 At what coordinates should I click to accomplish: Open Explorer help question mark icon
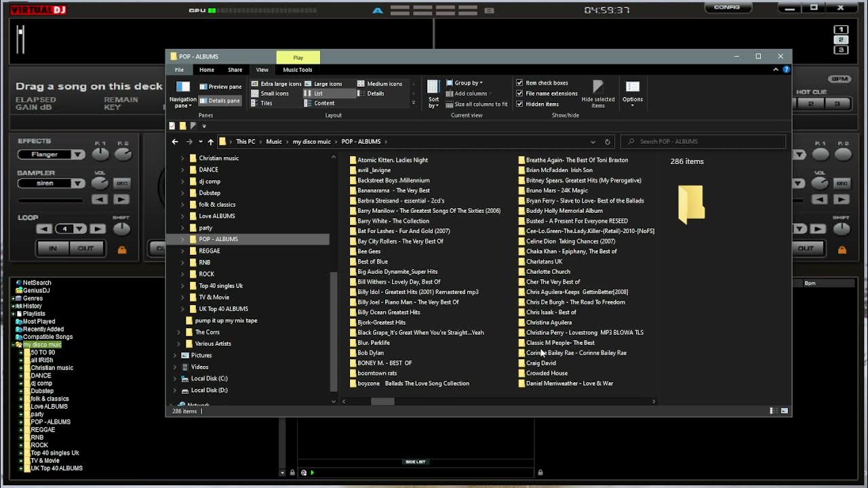pyautogui.click(x=786, y=69)
